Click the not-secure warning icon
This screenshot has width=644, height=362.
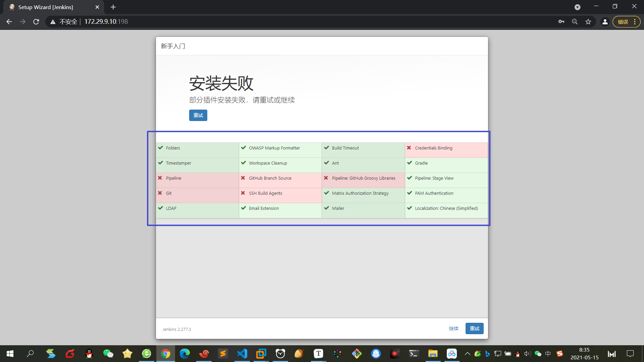(x=53, y=22)
